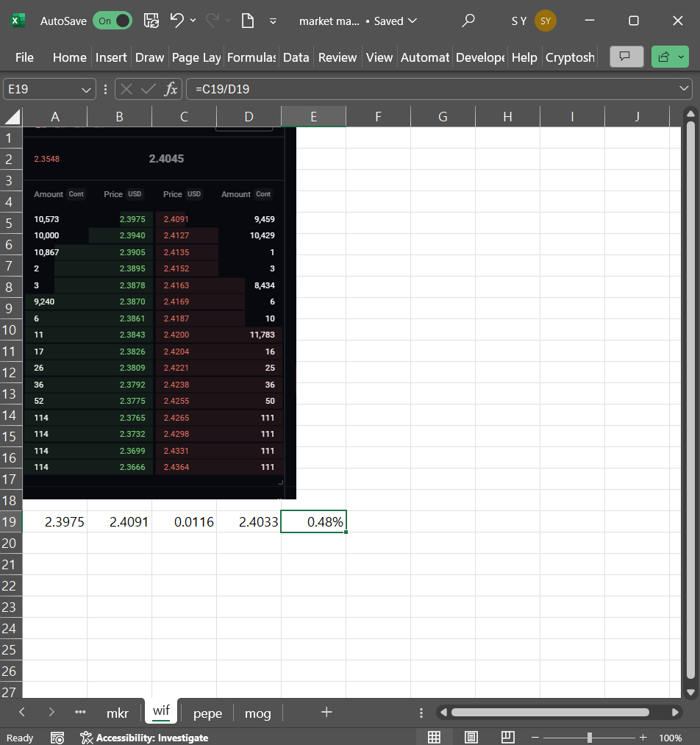Click the zoom slider handle
This screenshot has width=700, height=745.
[x=590, y=738]
